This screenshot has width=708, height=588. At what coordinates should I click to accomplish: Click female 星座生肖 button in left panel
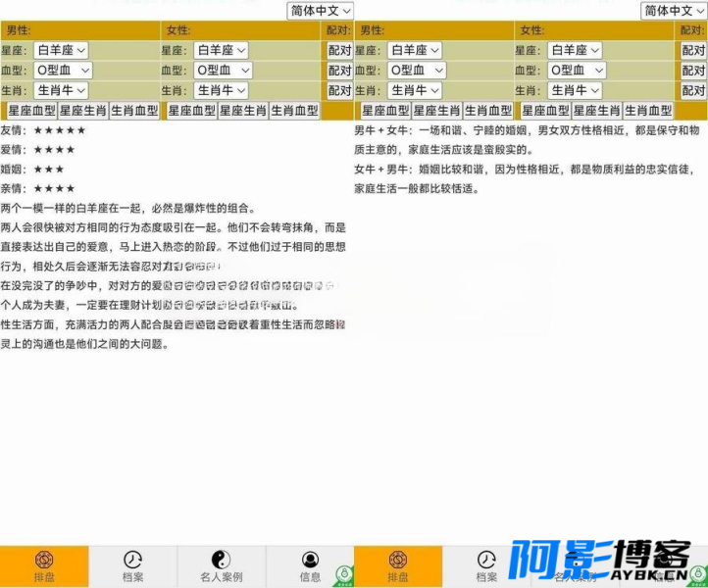243,111
